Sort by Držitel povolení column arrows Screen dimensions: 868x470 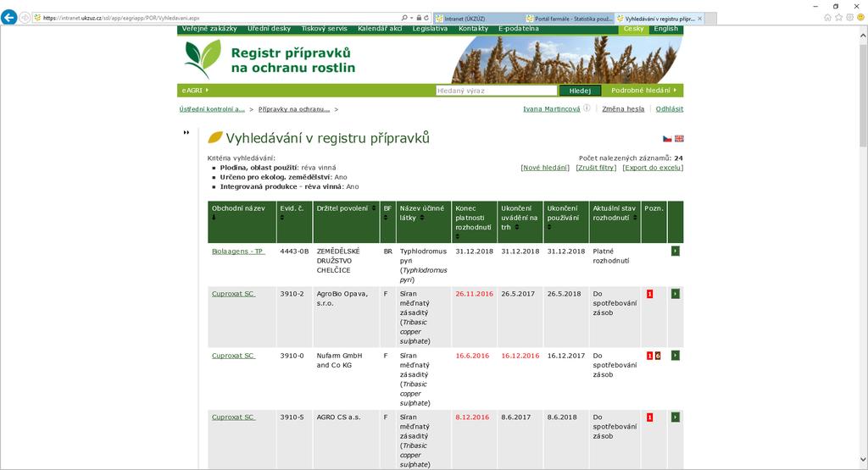374,208
